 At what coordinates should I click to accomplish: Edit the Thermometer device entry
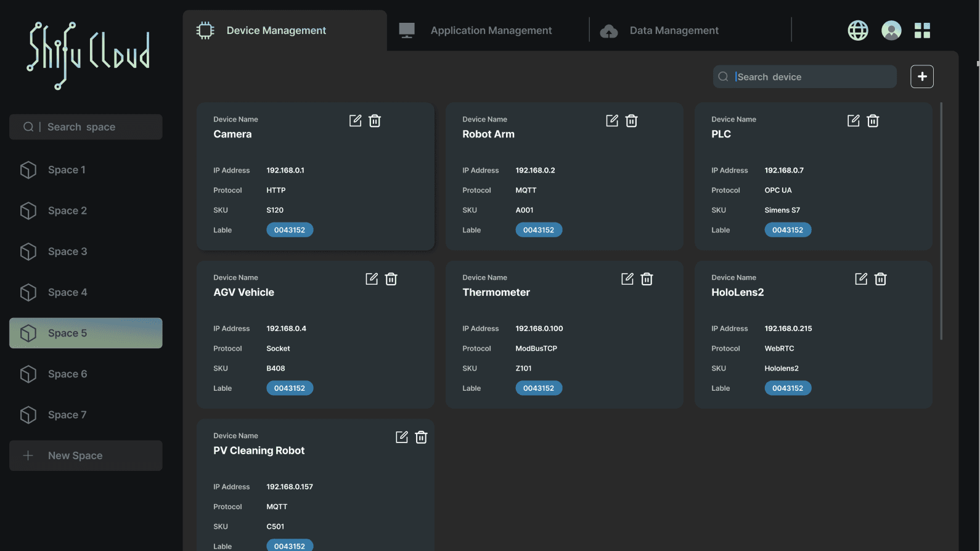(627, 279)
